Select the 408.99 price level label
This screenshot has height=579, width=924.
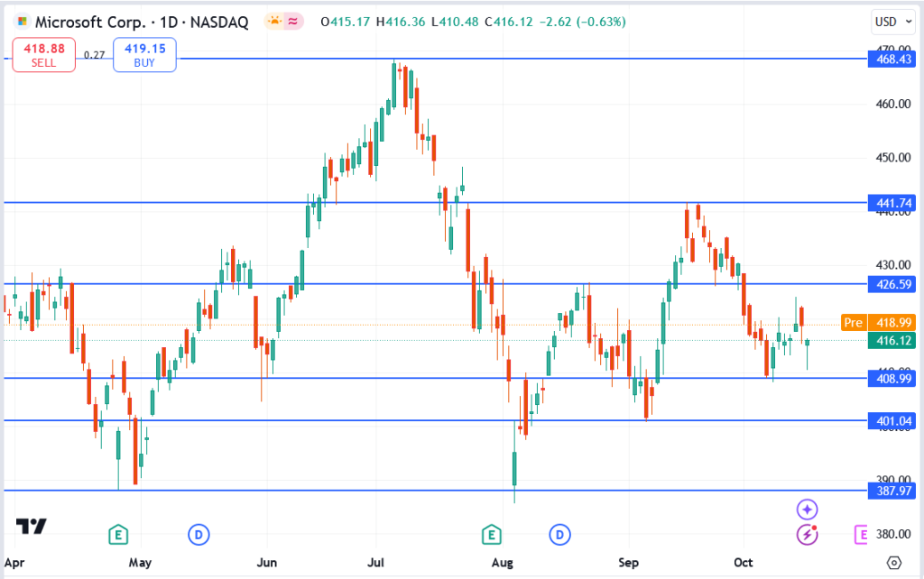click(892, 379)
